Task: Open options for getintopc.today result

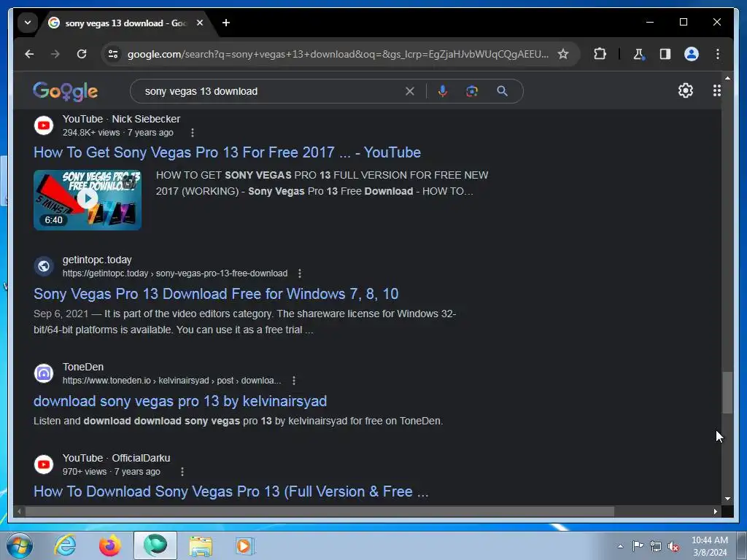Action: tap(300, 273)
